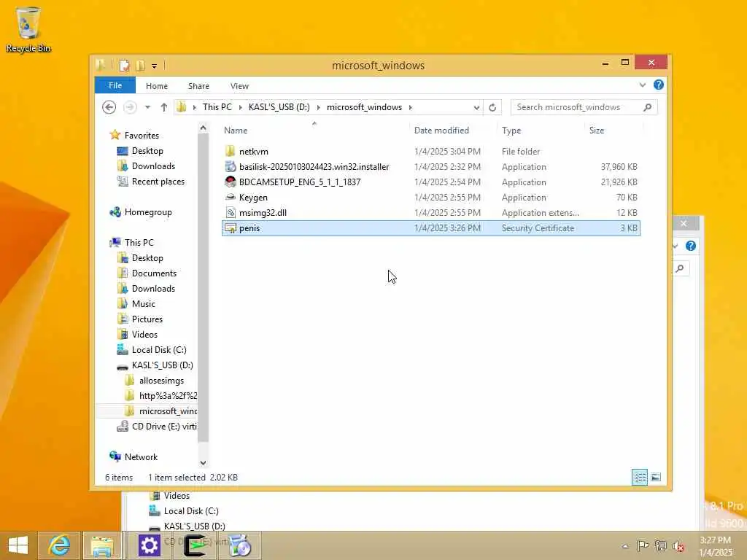Open Recent places under Favorites
Viewport: 747px width, 560px height.
coord(158,182)
